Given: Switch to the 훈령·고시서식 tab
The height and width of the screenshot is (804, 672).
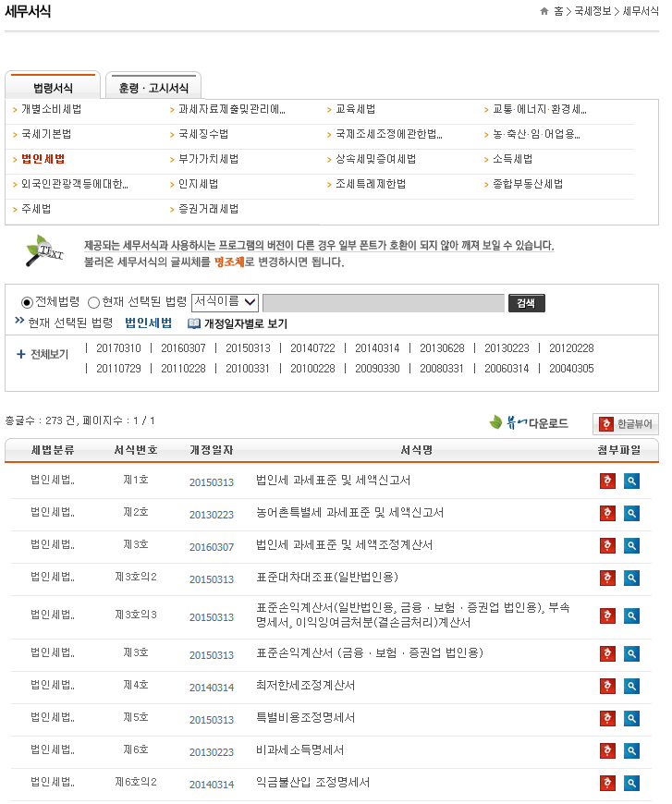Looking at the screenshot, I should tap(153, 88).
